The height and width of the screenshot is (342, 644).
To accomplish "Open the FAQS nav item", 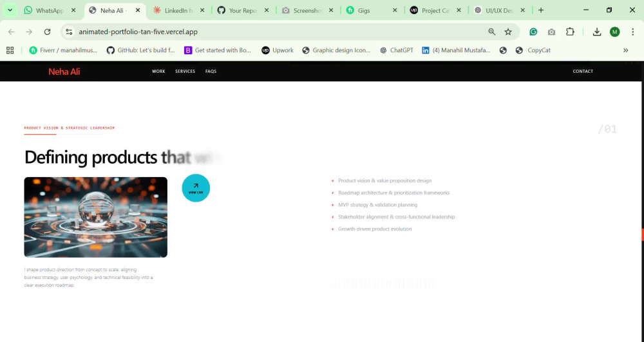I will 211,71.
